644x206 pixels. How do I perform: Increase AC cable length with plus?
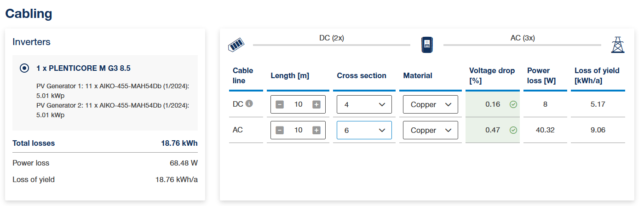tap(316, 130)
